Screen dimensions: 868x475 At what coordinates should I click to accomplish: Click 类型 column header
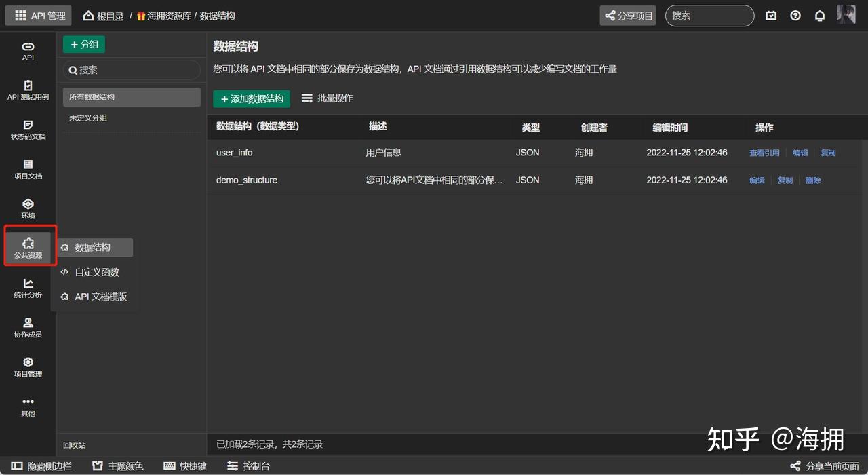[531, 128]
